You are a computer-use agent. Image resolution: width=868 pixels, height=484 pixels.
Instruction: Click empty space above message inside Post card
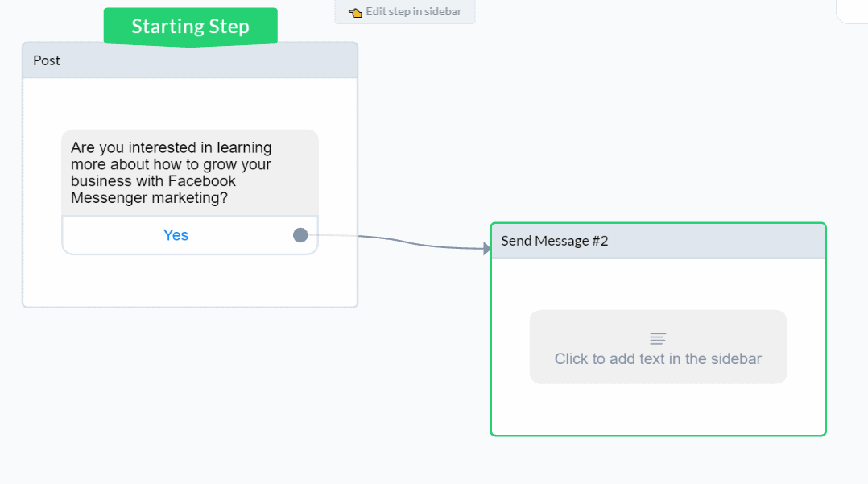(x=190, y=103)
